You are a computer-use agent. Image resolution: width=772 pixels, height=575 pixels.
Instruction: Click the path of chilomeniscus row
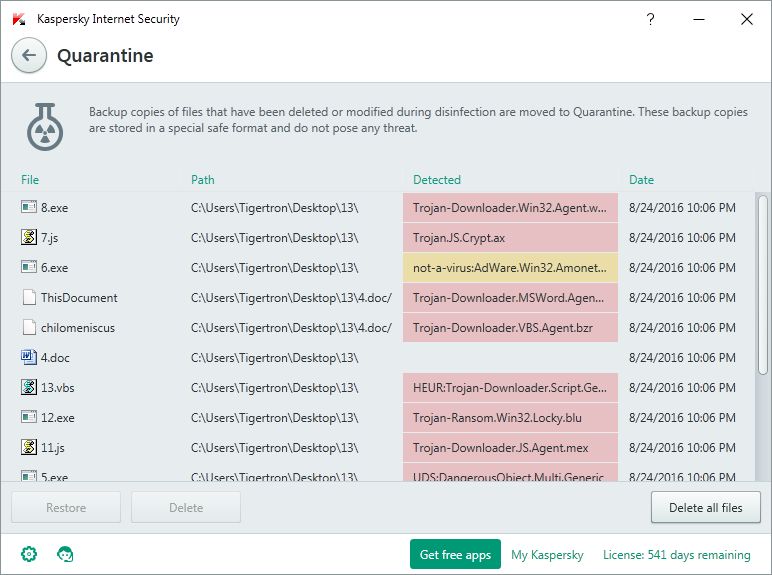pyautogui.click(x=291, y=328)
